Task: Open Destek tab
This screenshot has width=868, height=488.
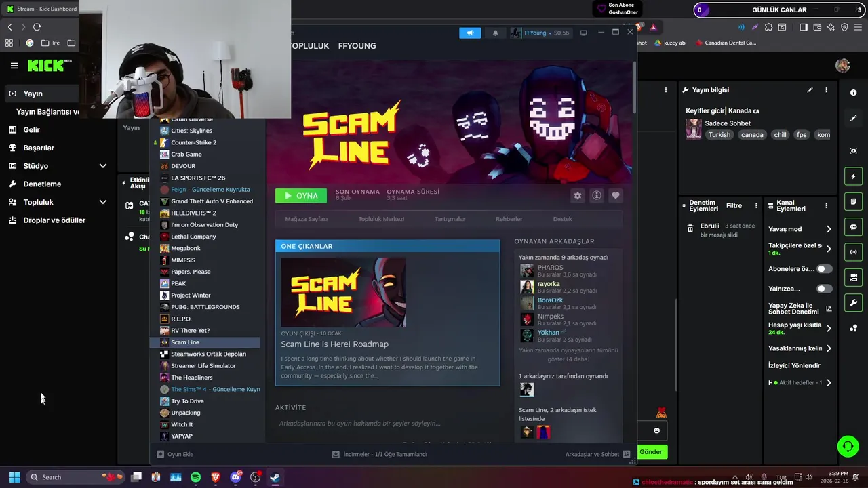Action: [562, 219]
